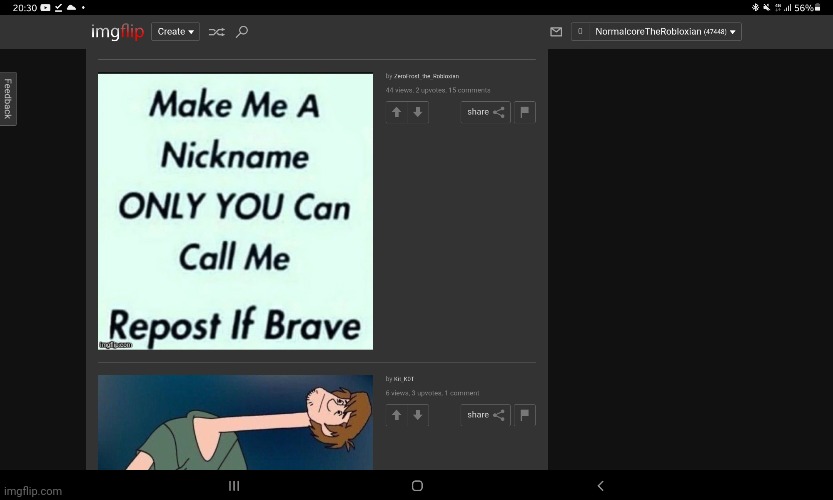Flag the Kit_KDT meme post
The image size is (833, 500).
coord(525,415)
